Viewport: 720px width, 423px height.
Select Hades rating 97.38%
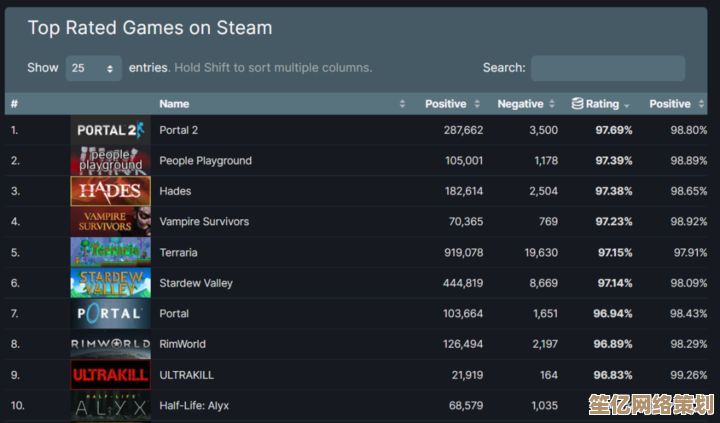(x=613, y=191)
